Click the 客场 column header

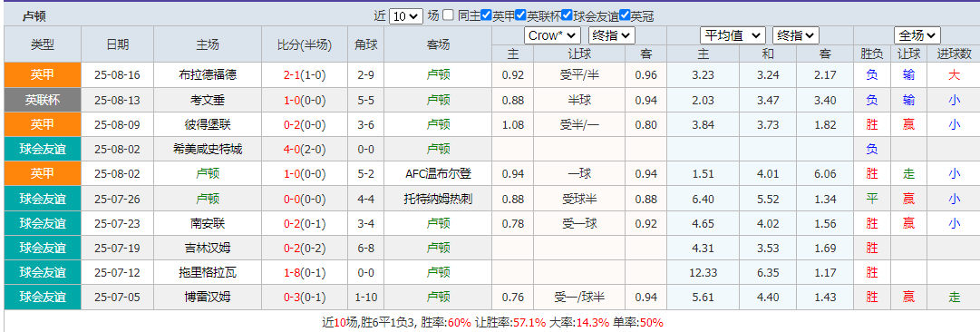[438, 44]
